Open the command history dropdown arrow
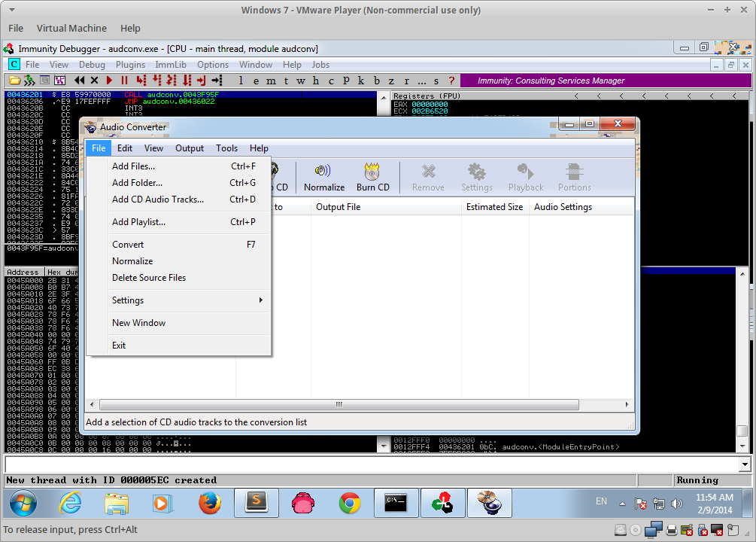The height and width of the screenshot is (542, 756). click(x=745, y=464)
